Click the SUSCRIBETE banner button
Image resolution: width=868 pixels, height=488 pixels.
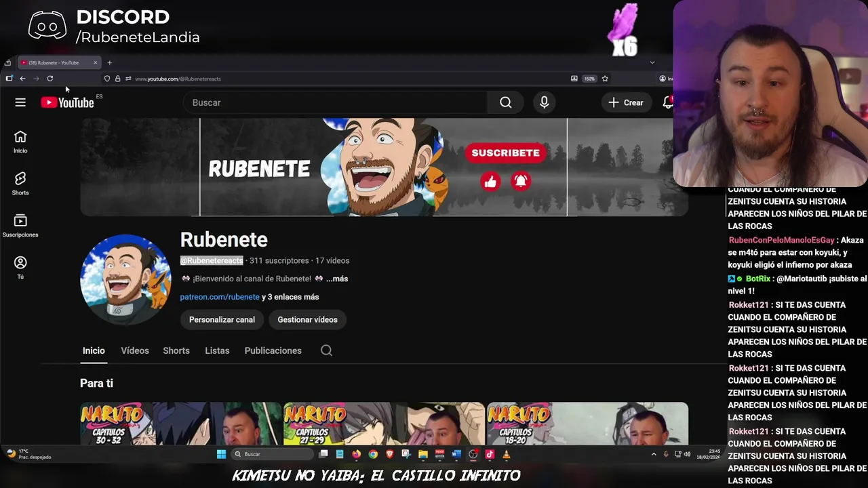point(505,152)
